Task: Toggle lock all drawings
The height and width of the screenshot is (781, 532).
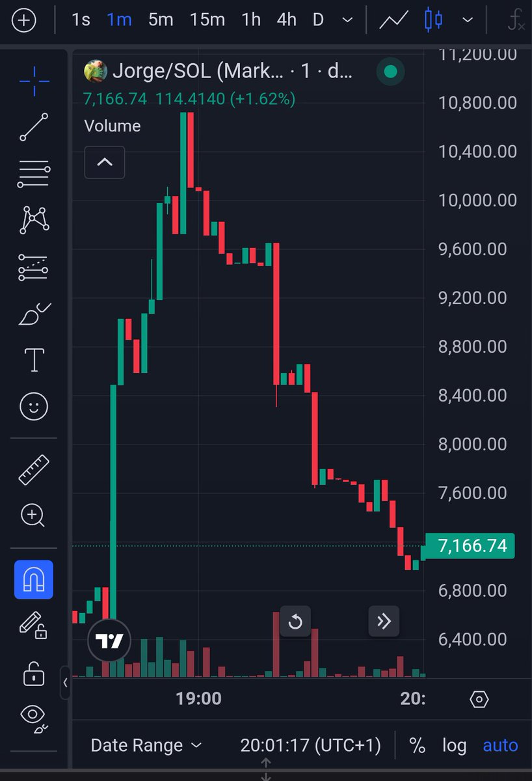Action: click(34, 673)
